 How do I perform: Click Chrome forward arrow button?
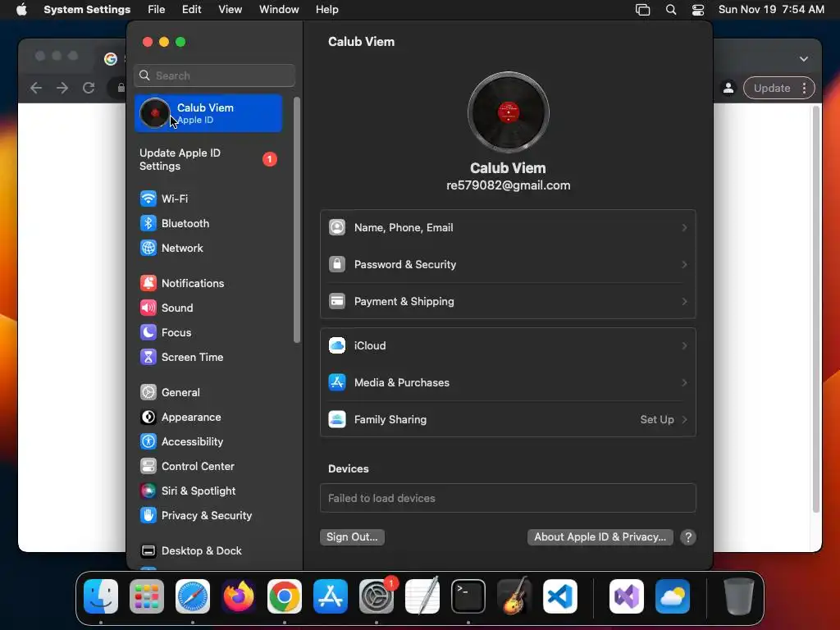tap(62, 89)
